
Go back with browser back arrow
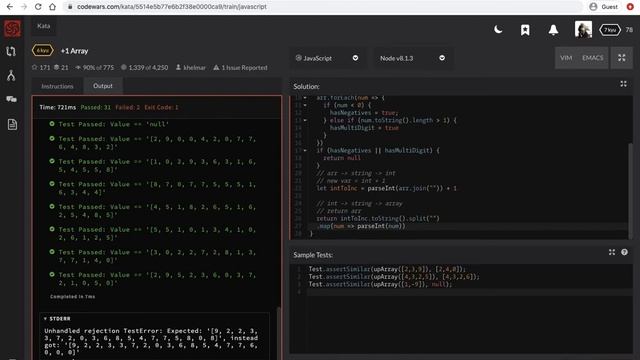10,7
